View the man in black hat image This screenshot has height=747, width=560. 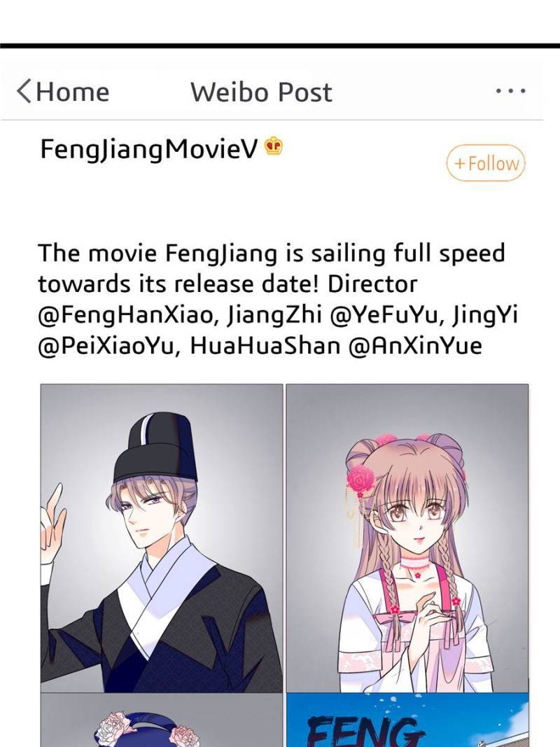pos(162,538)
